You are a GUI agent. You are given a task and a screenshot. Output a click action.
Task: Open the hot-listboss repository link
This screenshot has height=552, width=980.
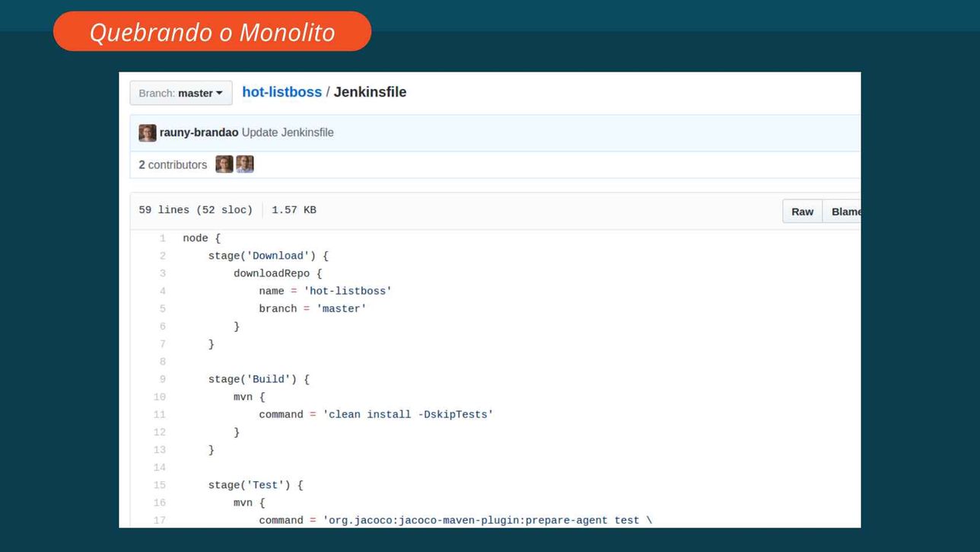[x=282, y=92]
